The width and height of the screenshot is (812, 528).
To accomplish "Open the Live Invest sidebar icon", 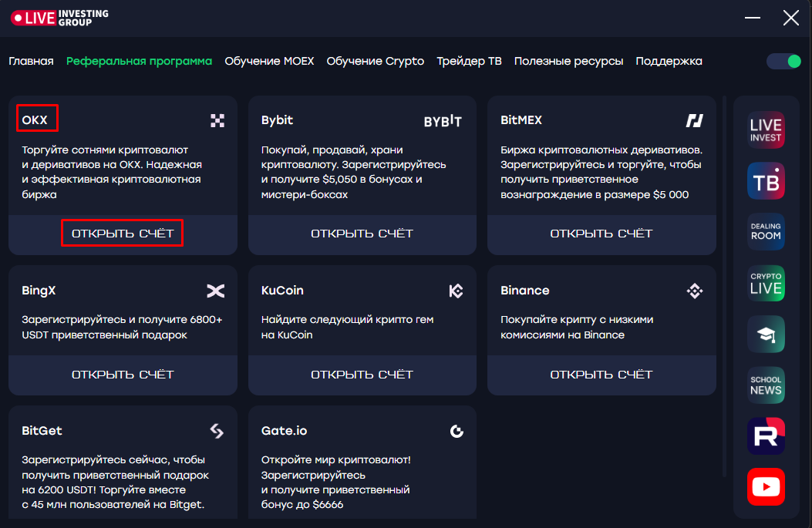I will (766, 130).
